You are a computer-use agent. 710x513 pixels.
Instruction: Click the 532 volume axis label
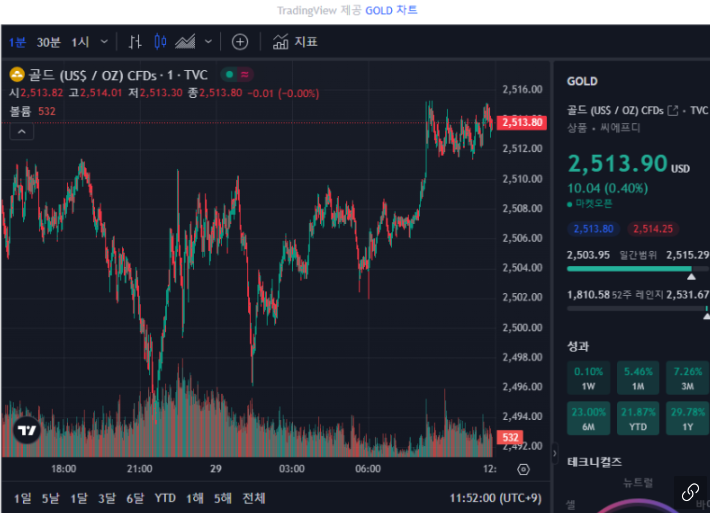click(x=510, y=437)
